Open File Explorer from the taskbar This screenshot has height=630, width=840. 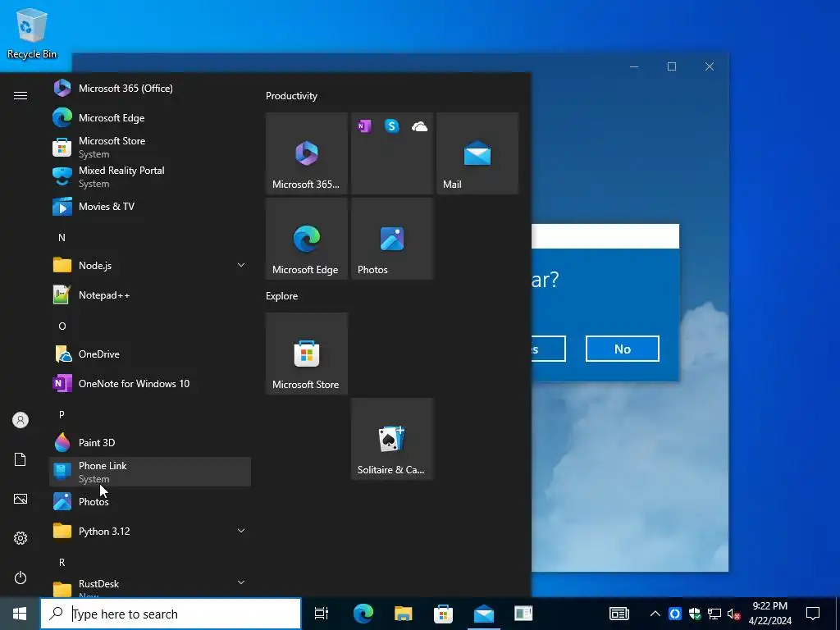403,614
